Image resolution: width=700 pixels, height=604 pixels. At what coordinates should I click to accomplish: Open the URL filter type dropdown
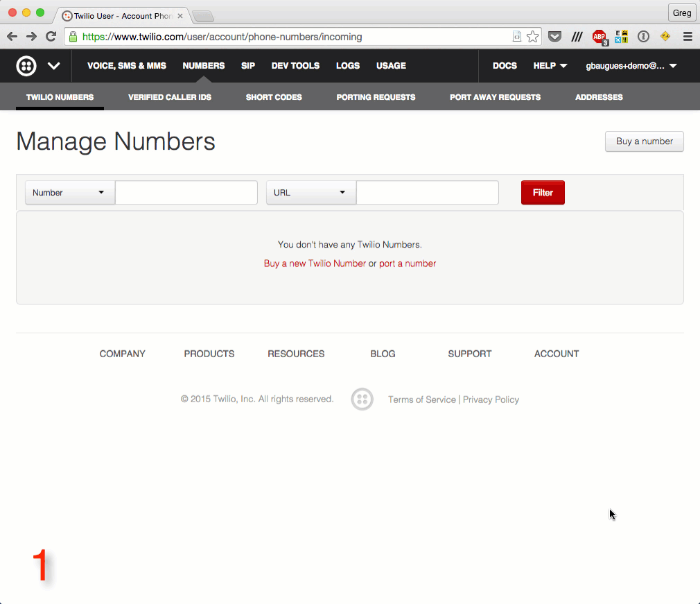pyautogui.click(x=311, y=193)
